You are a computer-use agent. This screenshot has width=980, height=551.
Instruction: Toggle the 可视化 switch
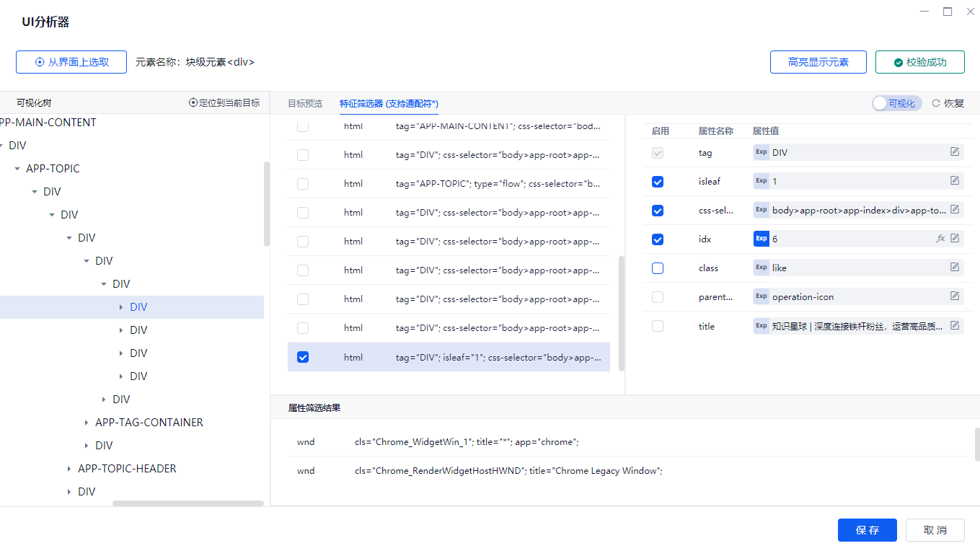pos(896,103)
